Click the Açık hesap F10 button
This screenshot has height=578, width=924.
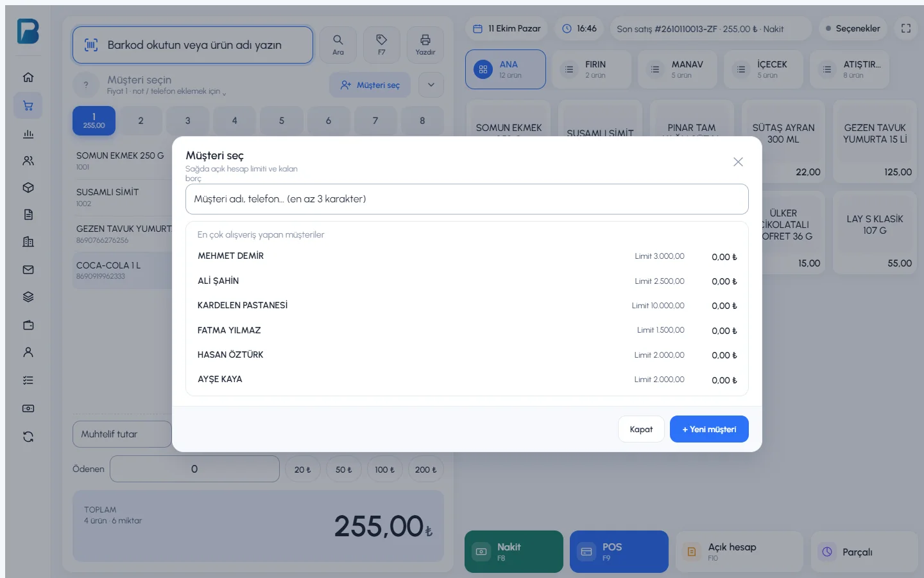739,552
